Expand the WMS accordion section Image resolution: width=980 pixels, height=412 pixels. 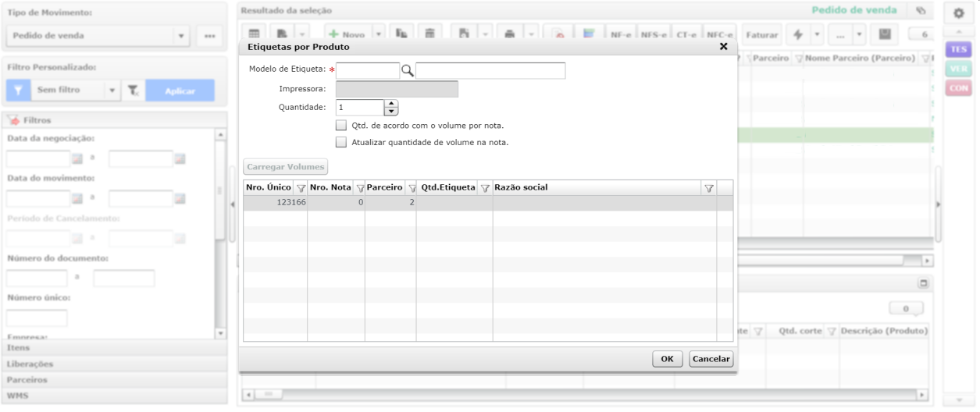tap(115, 396)
